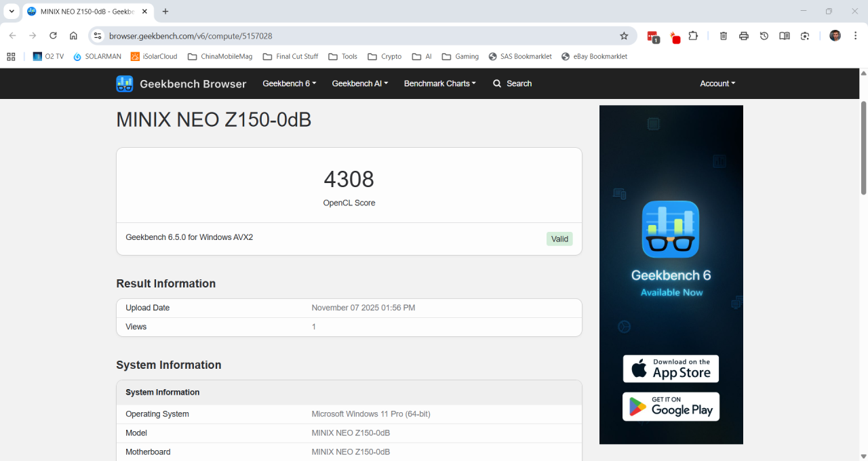Open the Geekbench AI menu
The width and height of the screenshot is (868, 461).
coord(359,83)
